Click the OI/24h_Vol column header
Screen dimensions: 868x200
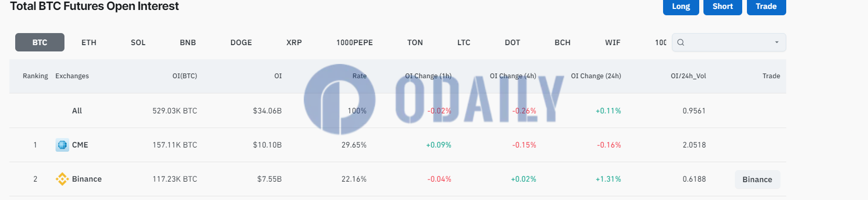(x=688, y=76)
